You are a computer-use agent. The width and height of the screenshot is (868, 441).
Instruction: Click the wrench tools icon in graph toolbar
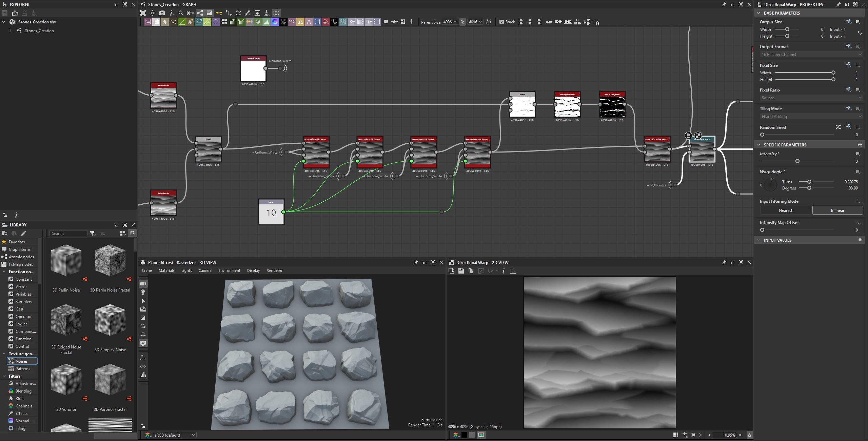coord(248,13)
